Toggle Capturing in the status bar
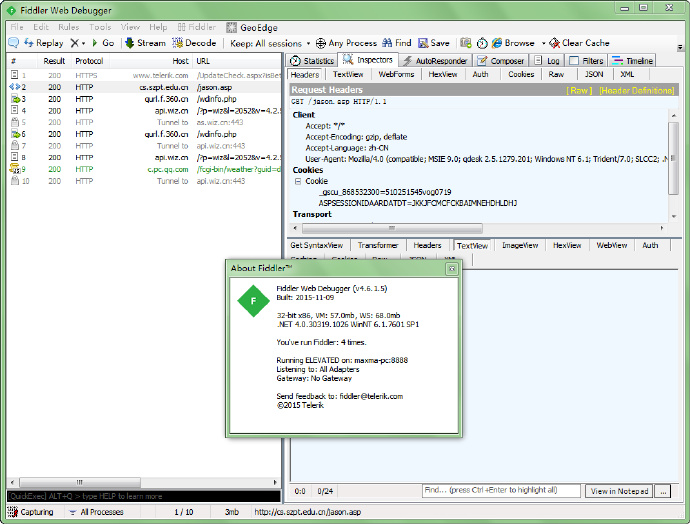This screenshot has height=524, width=690. [x=31, y=512]
